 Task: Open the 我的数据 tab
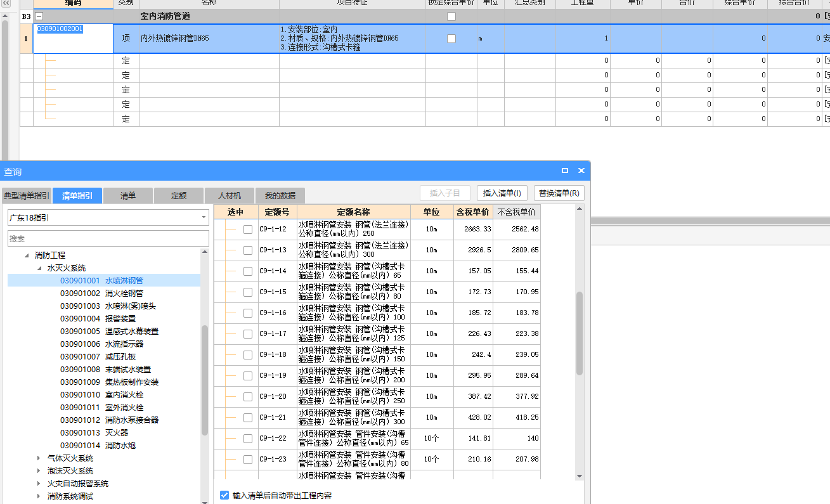[280, 196]
